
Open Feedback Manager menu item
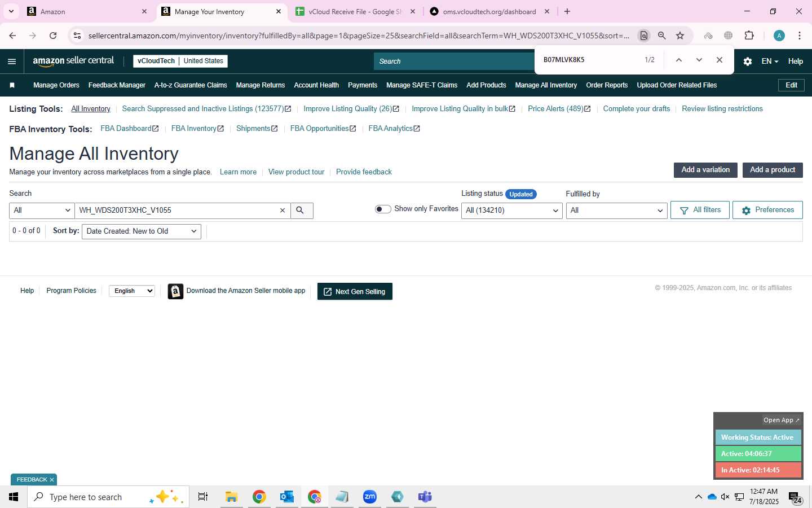117,85
